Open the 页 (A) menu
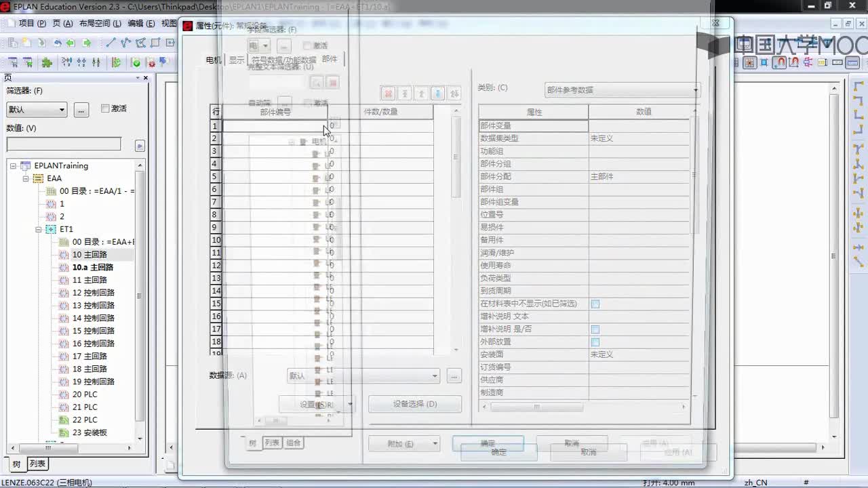Image resolution: width=868 pixels, height=488 pixels. (x=62, y=23)
